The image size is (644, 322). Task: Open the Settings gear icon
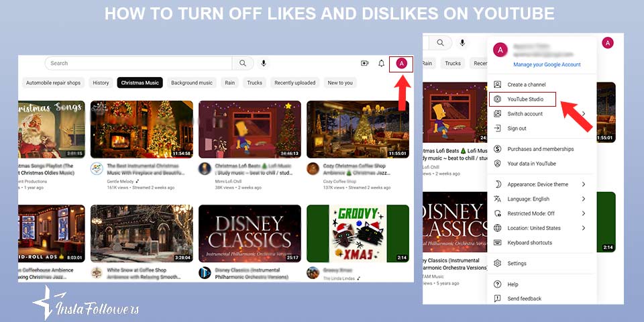[x=497, y=263]
